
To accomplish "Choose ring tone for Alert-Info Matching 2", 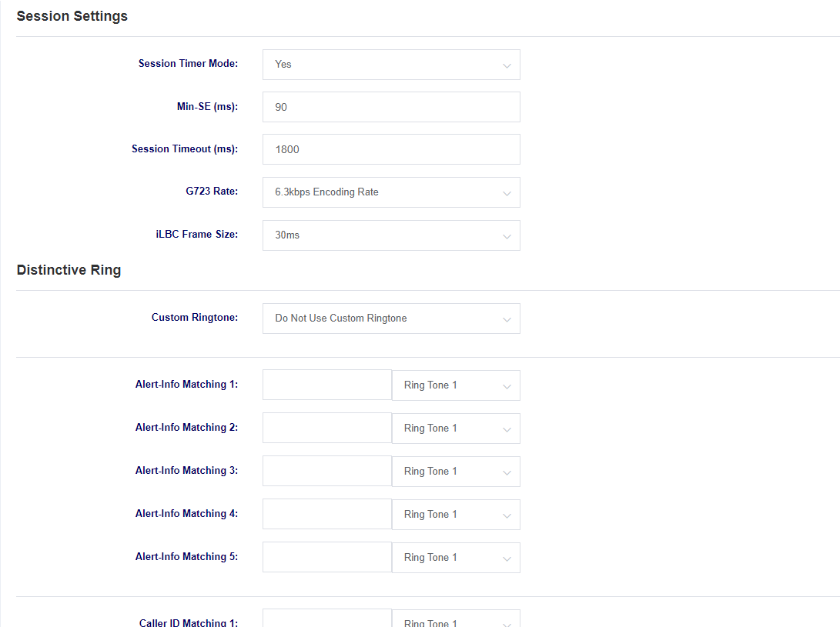I will pyautogui.click(x=456, y=429).
